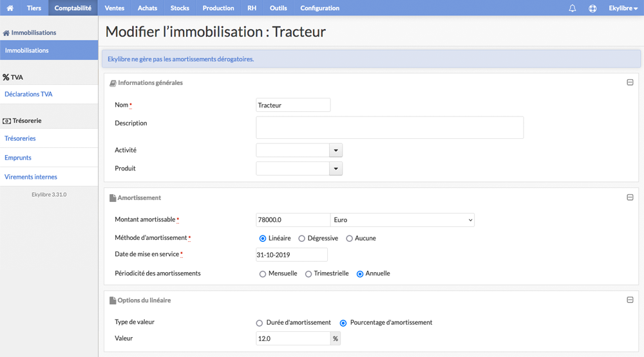Choose Annuelle periodicity
This screenshot has width=644, height=357.
pos(360,274)
